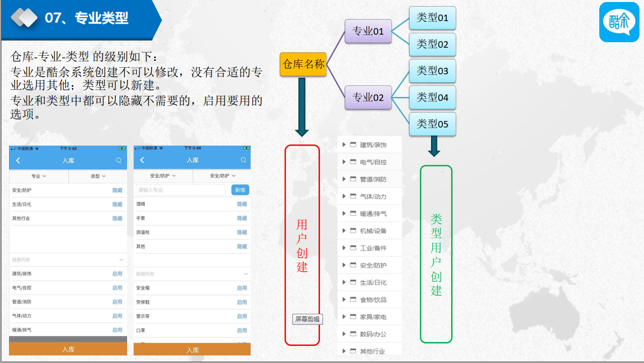Click orange 入库 button in left phone
Screen dimensions: 644x363
click(68, 349)
